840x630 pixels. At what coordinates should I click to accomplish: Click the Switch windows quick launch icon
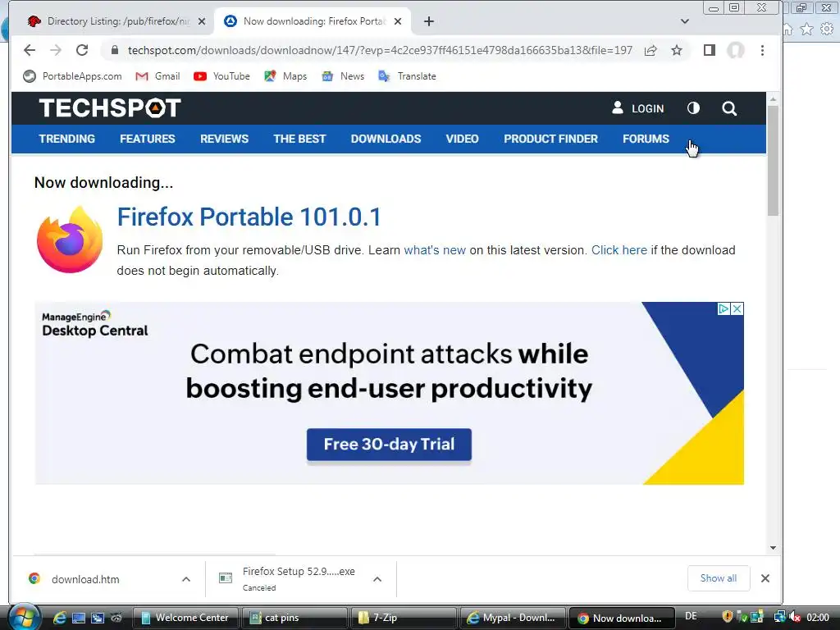point(98,618)
